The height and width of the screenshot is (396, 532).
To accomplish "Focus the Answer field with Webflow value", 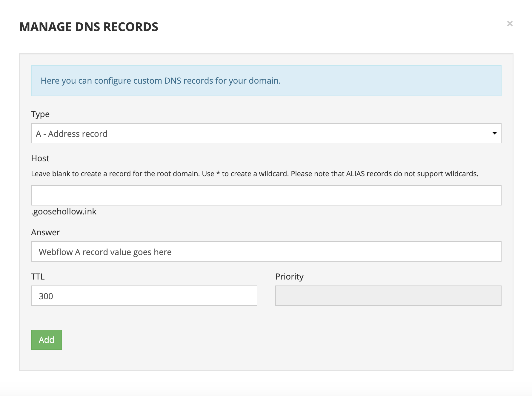I will [266, 251].
